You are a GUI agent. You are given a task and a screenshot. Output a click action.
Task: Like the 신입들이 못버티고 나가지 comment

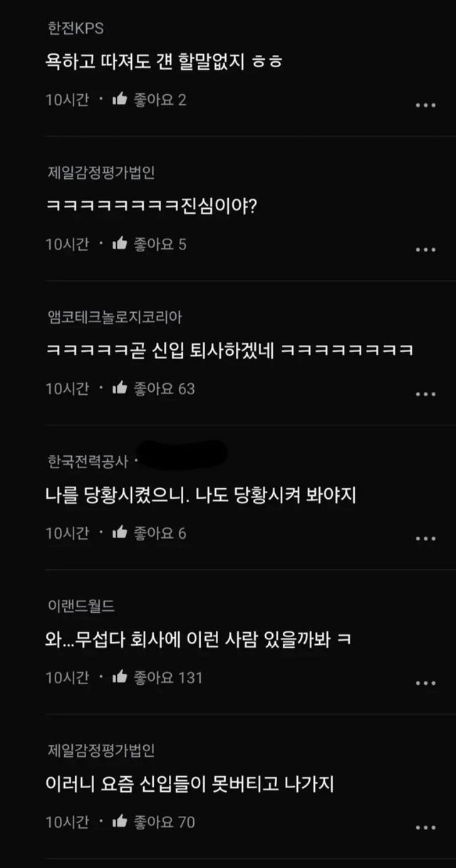pyautogui.click(x=120, y=822)
